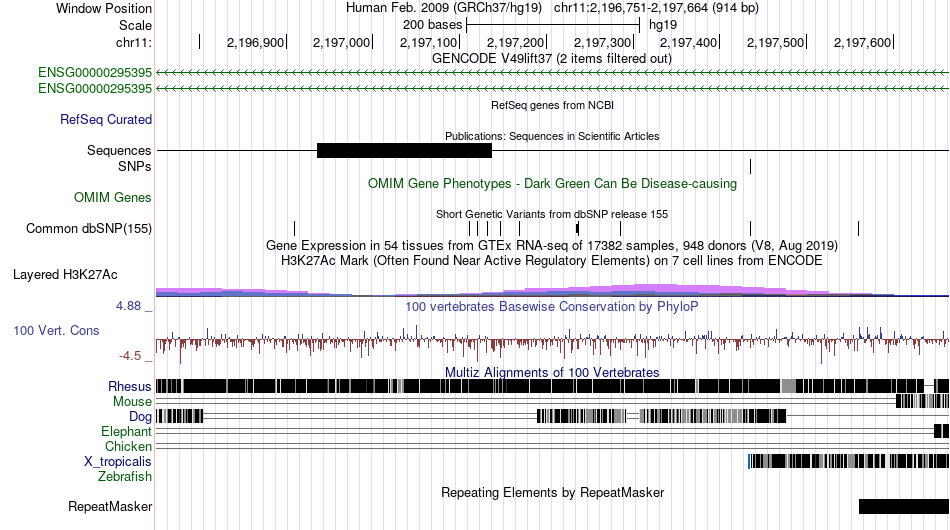
Task: Click the Mouse alignment block
Action: click(922, 401)
